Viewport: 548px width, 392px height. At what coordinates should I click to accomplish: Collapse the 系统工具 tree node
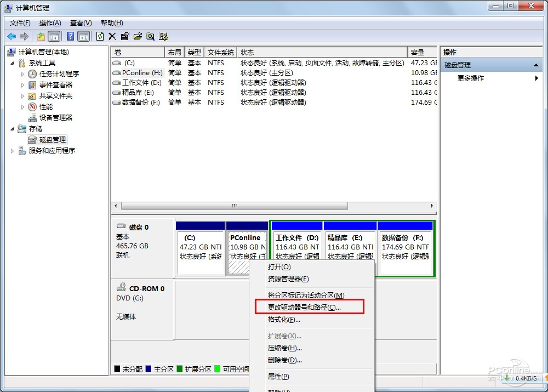pos(13,63)
